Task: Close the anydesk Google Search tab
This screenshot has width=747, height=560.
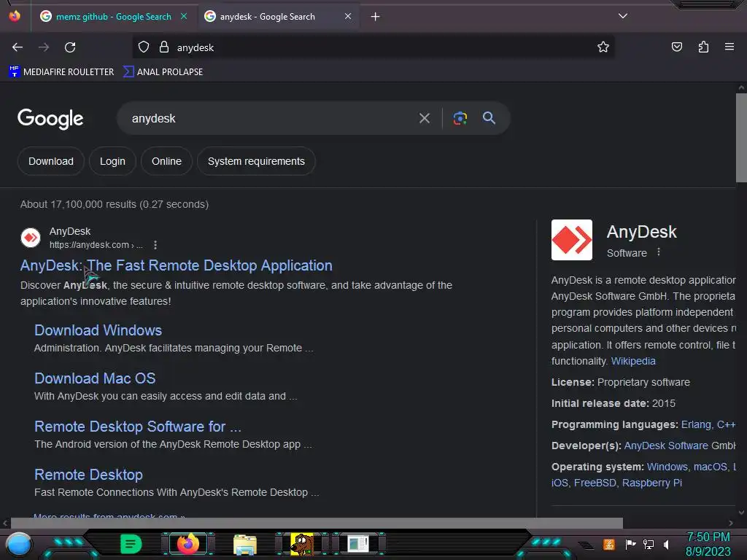Action: point(348,16)
